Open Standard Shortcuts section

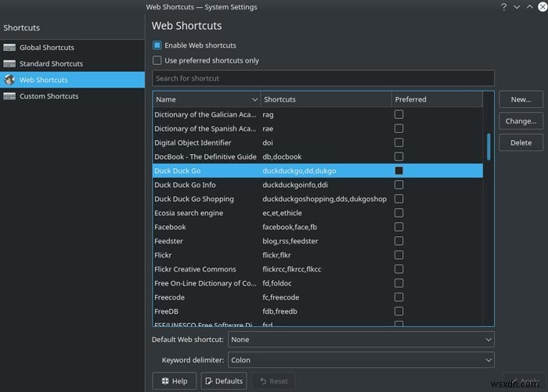[x=72, y=63]
